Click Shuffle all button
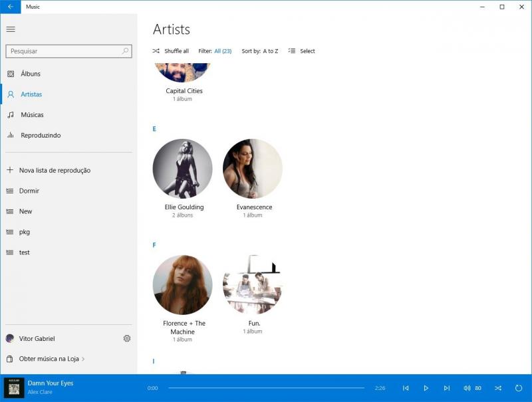The width and height of the screenshot is (532, 402). pyautogui.click(x=170, y=51)
